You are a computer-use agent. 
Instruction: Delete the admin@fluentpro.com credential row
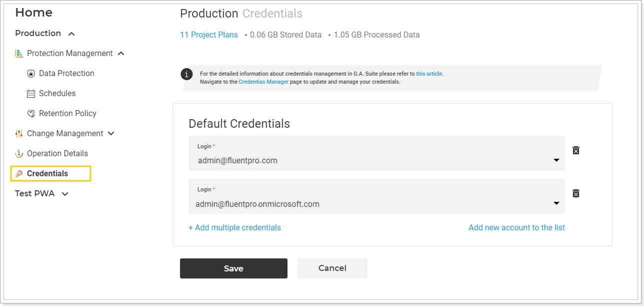click(576, 150)
